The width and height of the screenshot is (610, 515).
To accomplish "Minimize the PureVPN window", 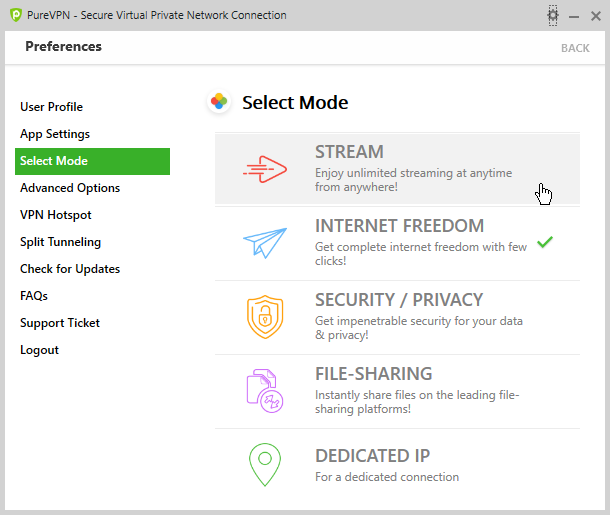I will (574, 16).
